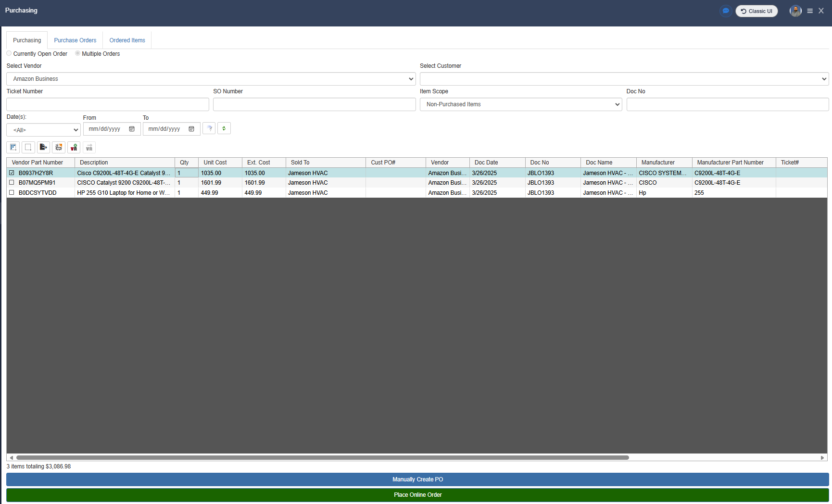832x504 pixels.
Task: Click the deselect-all empty box icon
Action: pyautogui.click(x=28, y=148)
